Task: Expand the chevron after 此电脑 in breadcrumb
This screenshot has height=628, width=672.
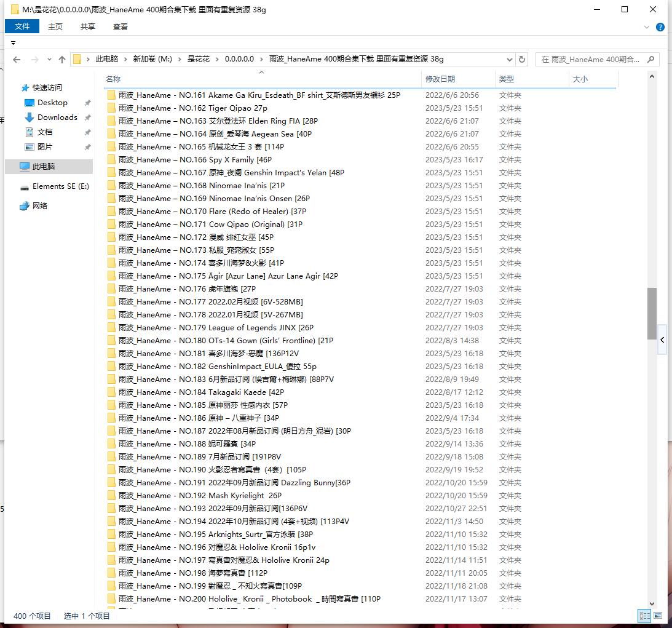Action: click(x=126, y=59)
